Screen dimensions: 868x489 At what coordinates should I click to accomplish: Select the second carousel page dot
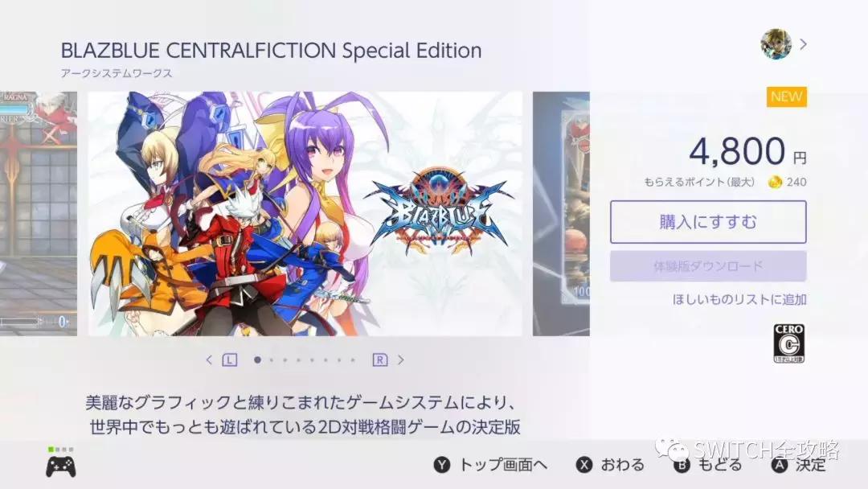pyautogui.click(x=272, y=360)
